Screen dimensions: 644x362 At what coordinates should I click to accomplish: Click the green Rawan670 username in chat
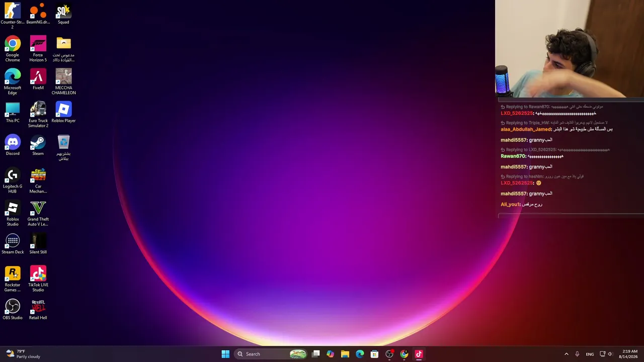click(513, 156)
